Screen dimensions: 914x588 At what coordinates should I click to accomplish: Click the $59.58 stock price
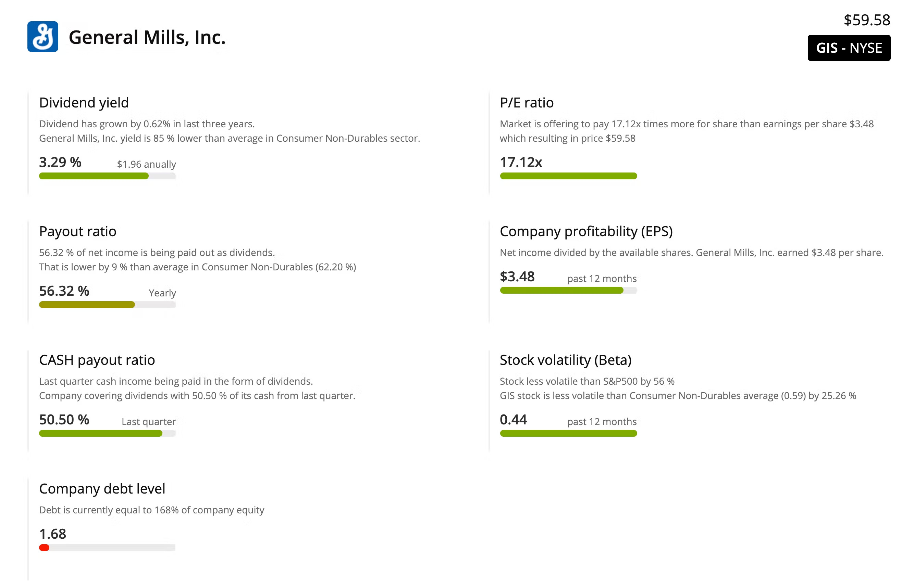(x=867, y=20)
